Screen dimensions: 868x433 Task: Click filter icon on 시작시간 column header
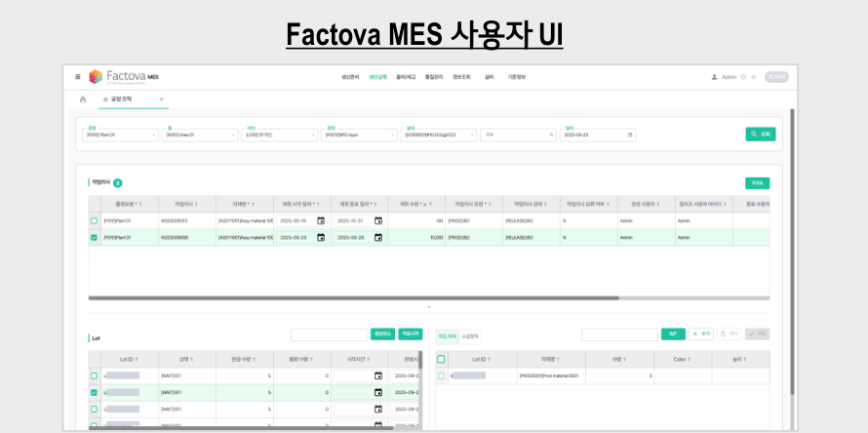(368, 359)
